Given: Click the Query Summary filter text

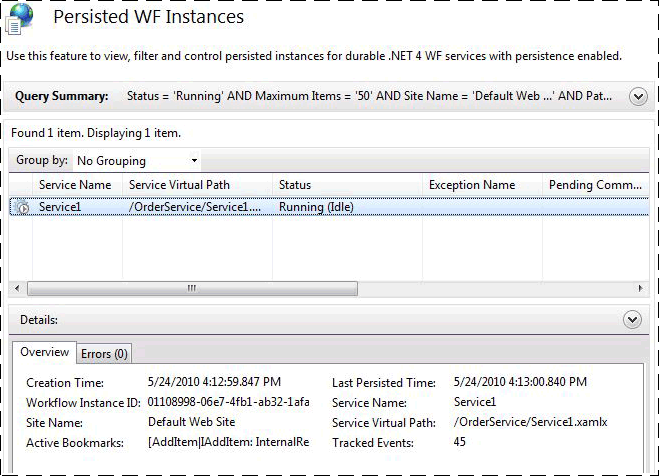Looking at the screenshot, I should click(x=369, y=96).
